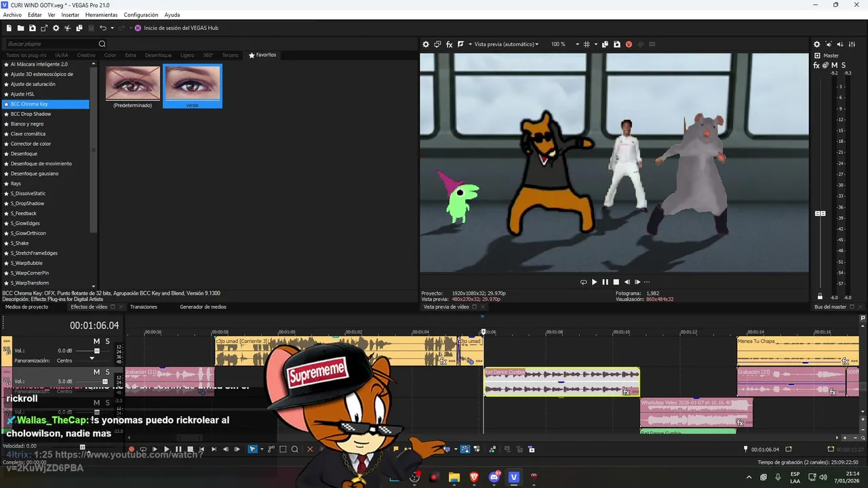Viewport: 868px width, 488px height.
Task: Search plugins with the magnifier icon
Action: (102, 44)
